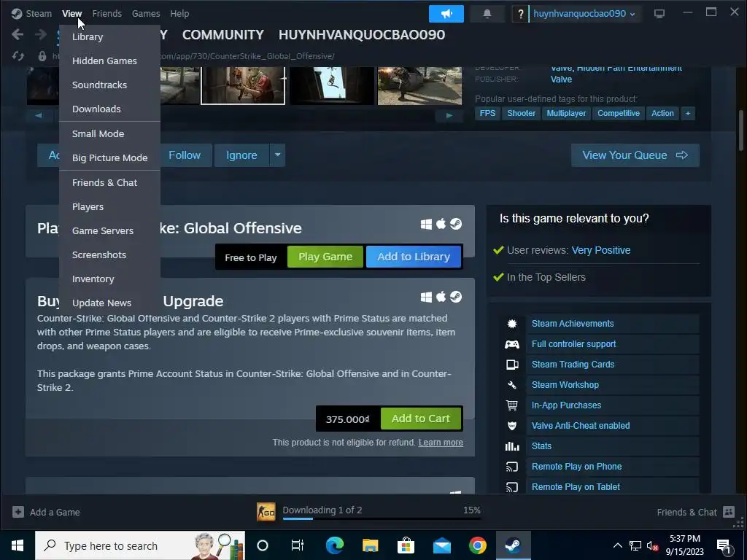Reload the page with refresh icon
The image size is (747, 560).
[x=18, y=56]
